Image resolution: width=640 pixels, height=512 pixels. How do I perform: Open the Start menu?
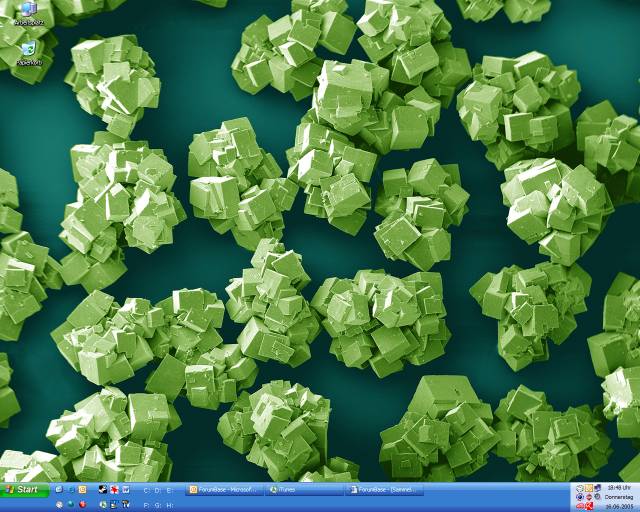[x=24, y=490]
